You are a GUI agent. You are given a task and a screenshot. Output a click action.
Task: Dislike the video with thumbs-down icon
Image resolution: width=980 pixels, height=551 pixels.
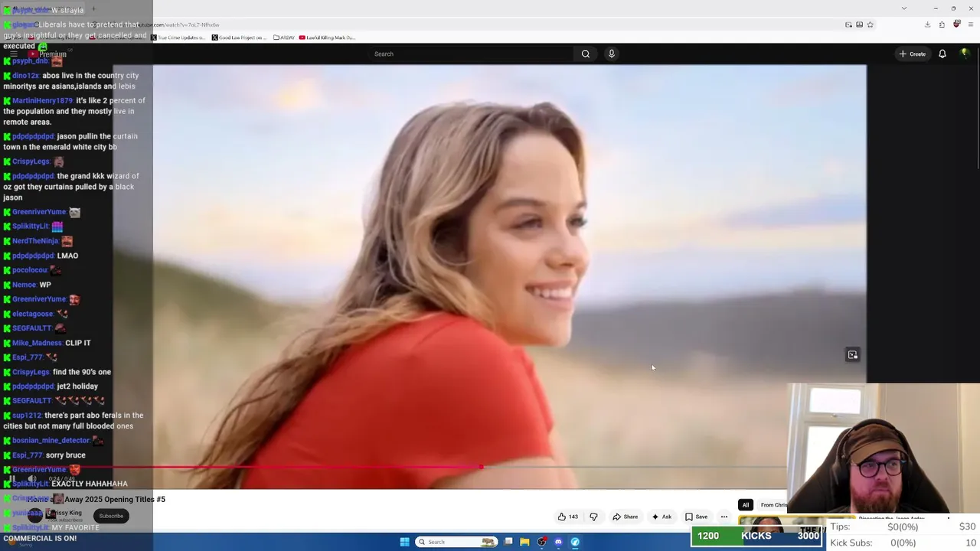(593, 517)
